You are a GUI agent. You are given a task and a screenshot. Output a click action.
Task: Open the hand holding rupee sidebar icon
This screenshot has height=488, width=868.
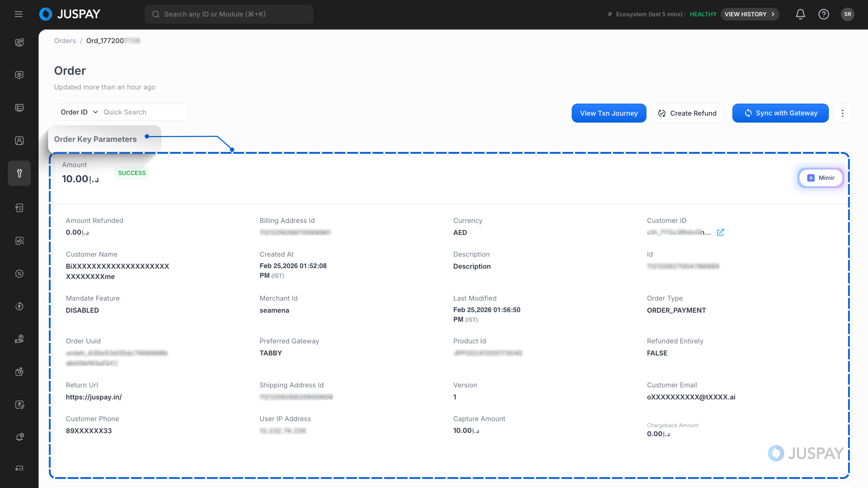19,339
